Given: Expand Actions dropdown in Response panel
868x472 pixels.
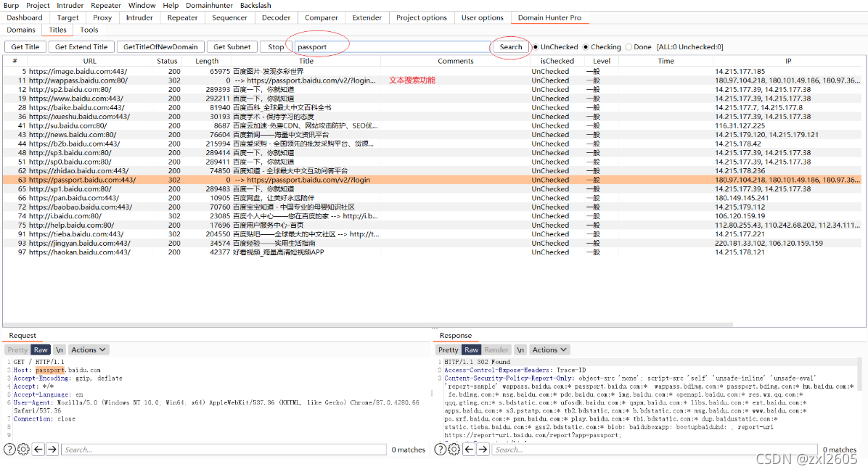Looking at the screenshot, I should coord(549,349).
